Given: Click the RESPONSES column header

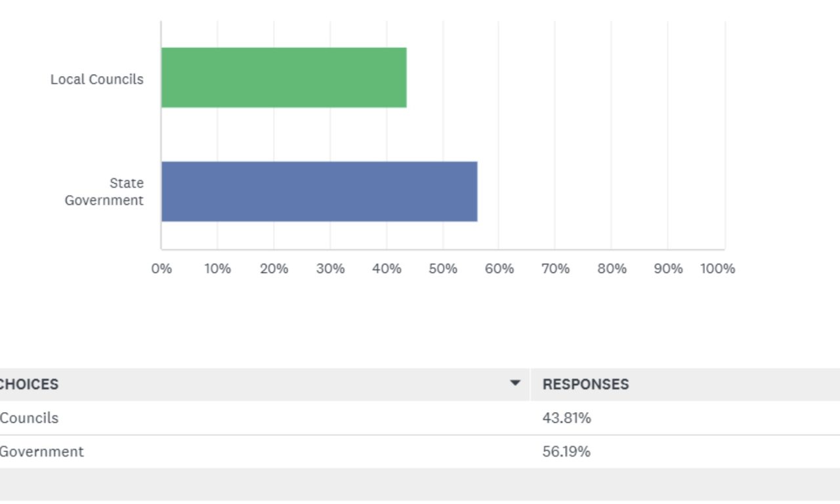Looking at the screenshot, I should point(585,385).
